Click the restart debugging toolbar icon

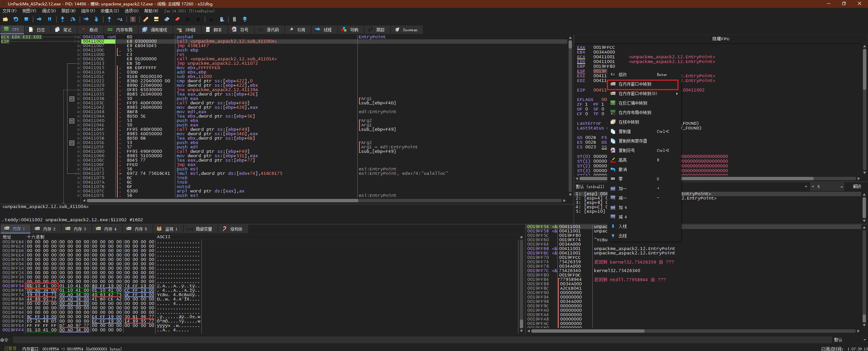tap(16, 19)
